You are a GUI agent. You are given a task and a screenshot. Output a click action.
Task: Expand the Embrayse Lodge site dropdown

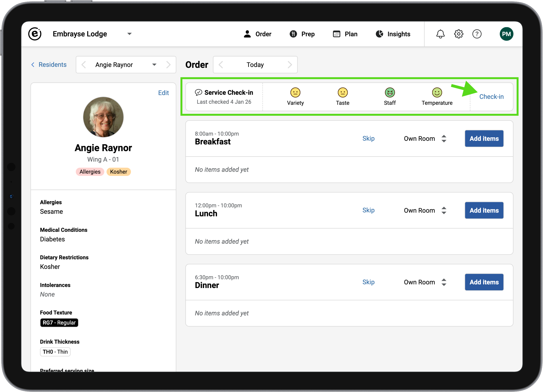coord(129,34)
